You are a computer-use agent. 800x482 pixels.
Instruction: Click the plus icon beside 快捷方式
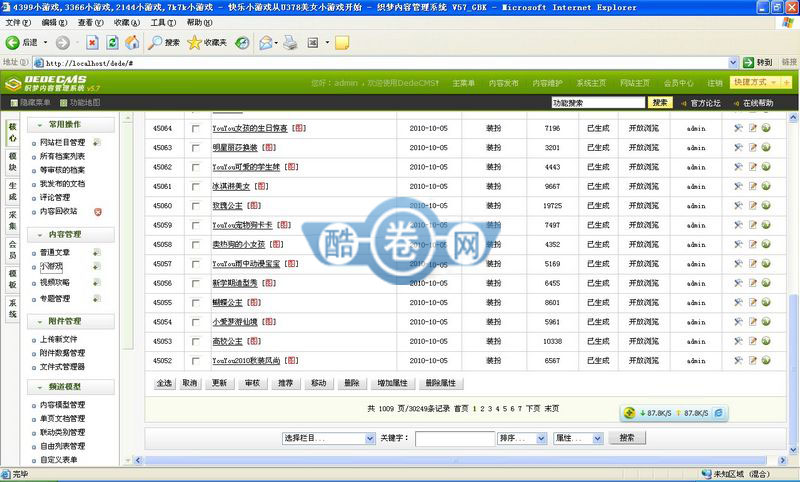[786, 82]
